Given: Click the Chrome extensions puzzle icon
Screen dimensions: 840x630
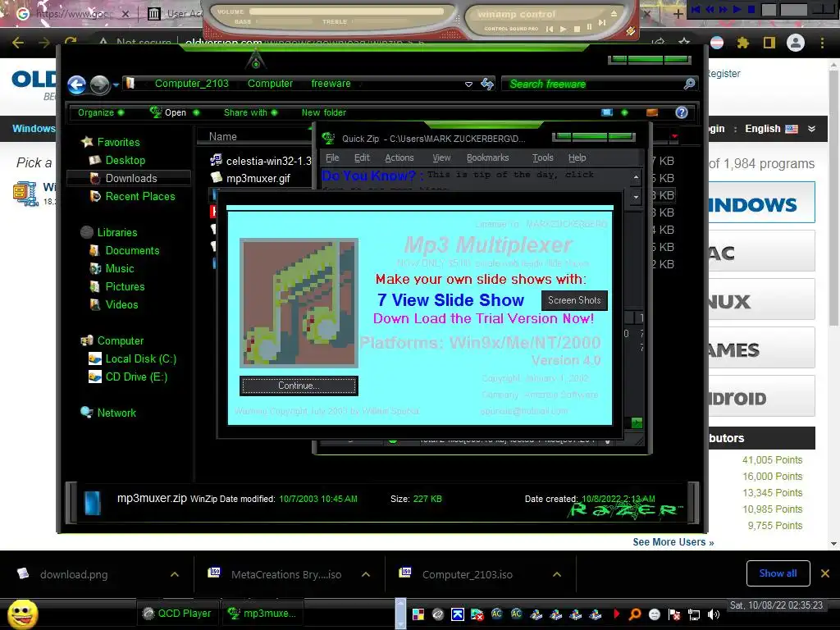Looking at the screenshot, I should click(742, 43).
